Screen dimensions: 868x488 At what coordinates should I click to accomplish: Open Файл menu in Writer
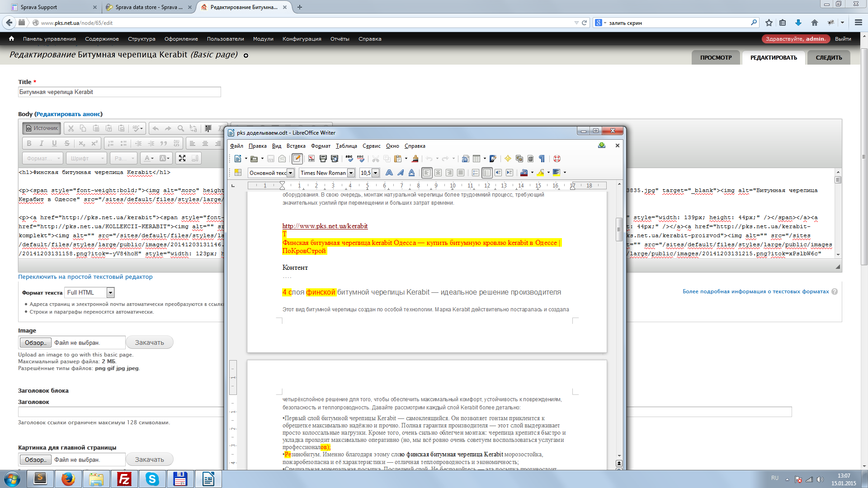tap(236, 146)
